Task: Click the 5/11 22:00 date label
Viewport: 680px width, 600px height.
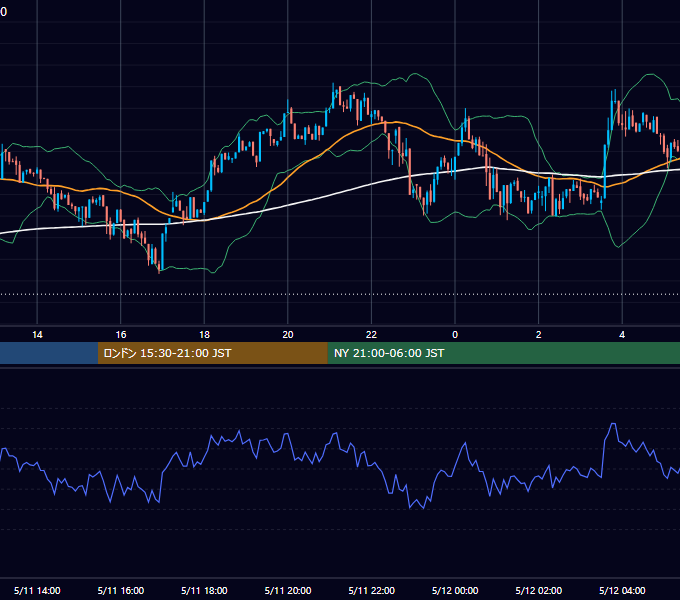Action: coord(372,590)
